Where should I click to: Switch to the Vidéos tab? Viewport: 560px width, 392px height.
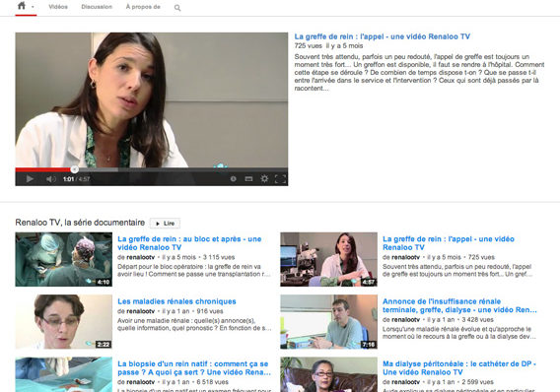(58, 7)
